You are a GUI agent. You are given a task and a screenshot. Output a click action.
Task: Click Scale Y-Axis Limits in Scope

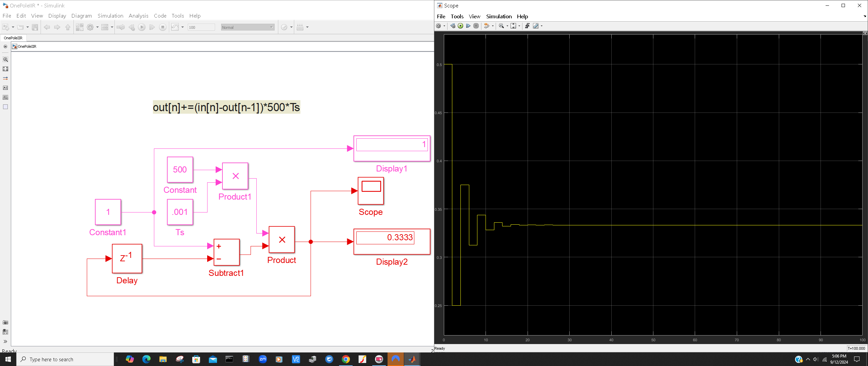coord(513,26)
